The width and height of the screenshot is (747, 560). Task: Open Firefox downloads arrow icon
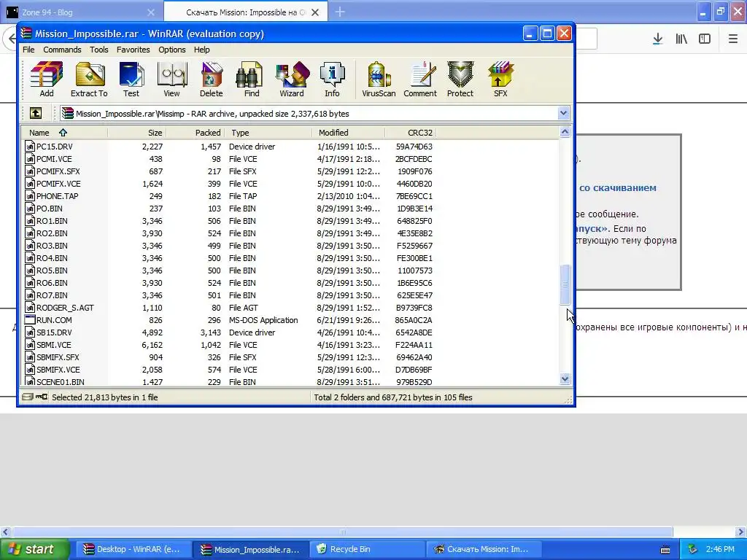[x=657, y=39]
